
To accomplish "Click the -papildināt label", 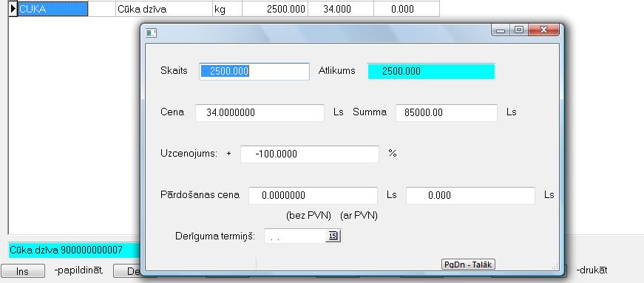I will [78, 270].
